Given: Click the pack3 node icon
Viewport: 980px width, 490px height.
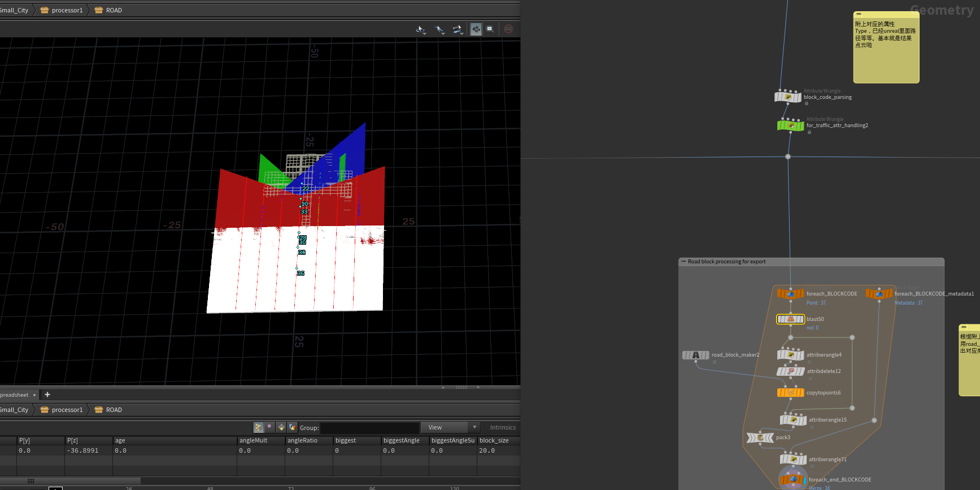Looking at the screenshot, I should click(760, 437).
